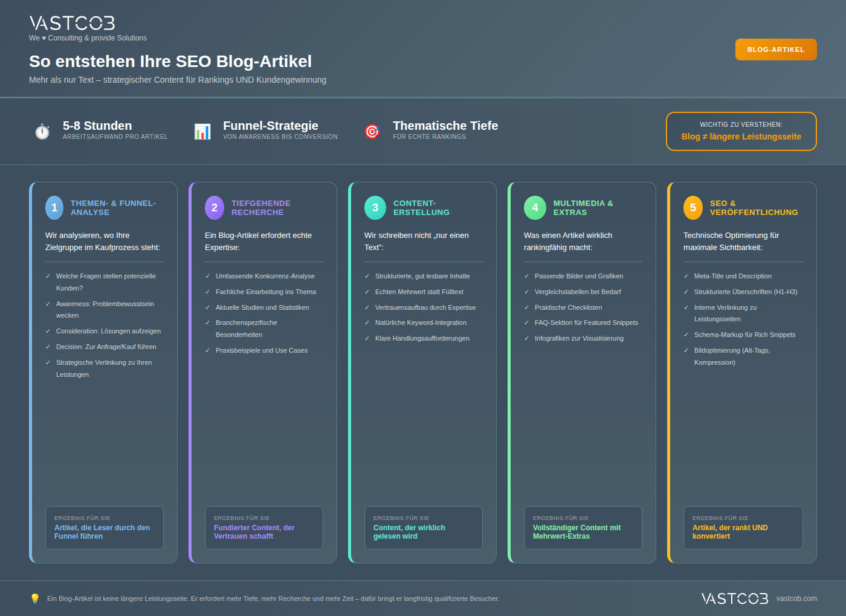Click the stopwatch icon next to 5-8 Stunden
Viewport: 846px width, 616px height.
click(x=42, y=131)
